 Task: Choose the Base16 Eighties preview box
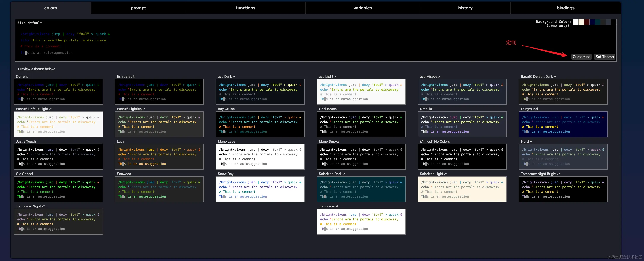click(159, 124)
